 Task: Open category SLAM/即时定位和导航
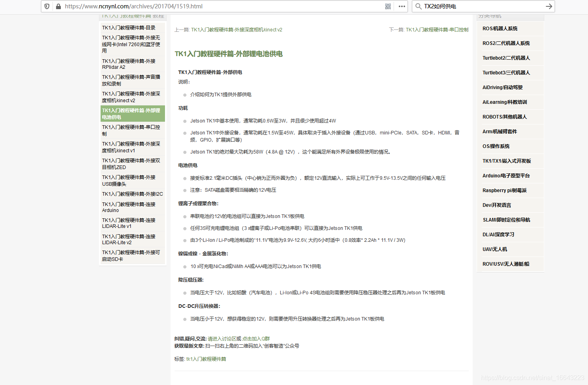coord(506,220)
